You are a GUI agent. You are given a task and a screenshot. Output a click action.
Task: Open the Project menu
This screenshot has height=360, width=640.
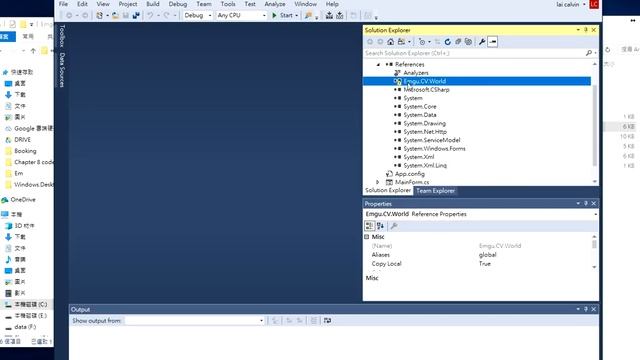[128, 4]
